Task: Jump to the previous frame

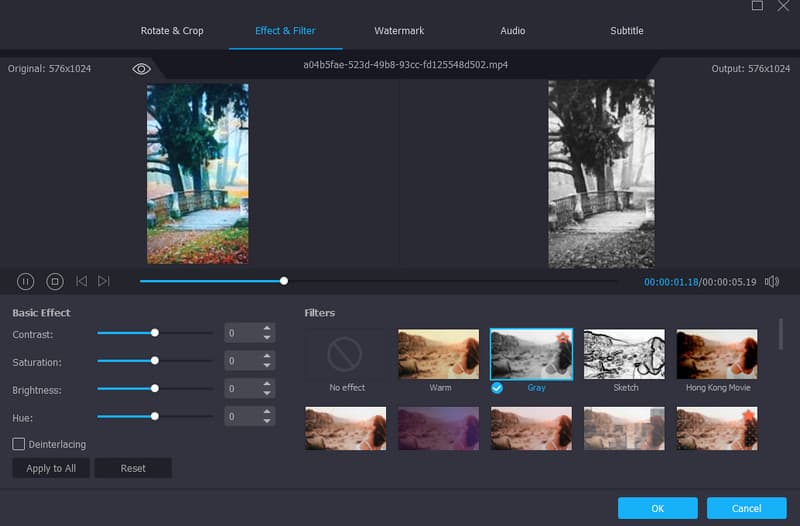Action: pos(82,282)
